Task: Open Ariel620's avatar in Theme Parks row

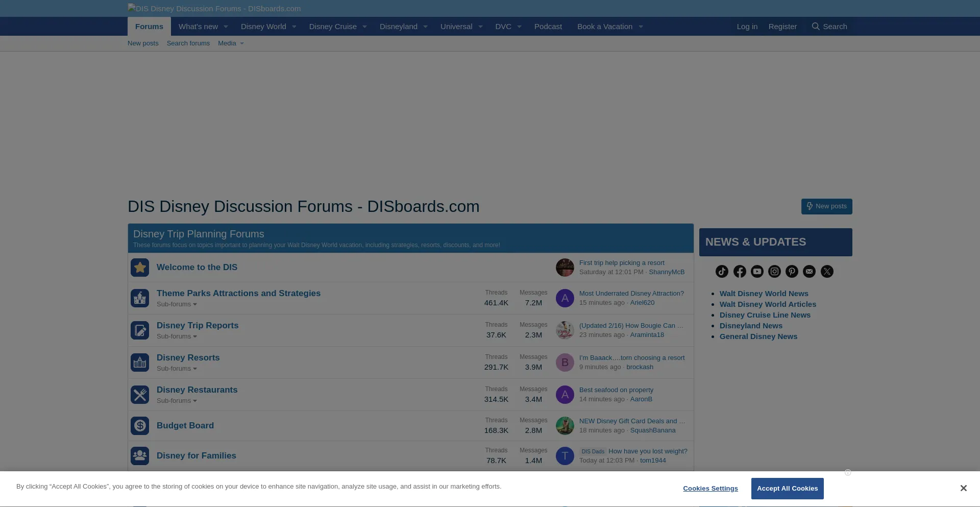Action: pos(565,298)
